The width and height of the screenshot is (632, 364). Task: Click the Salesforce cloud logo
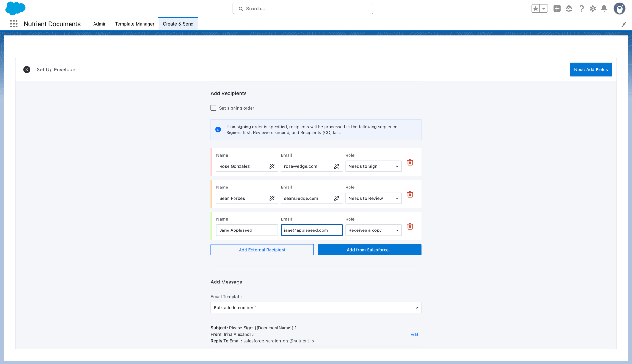click(x=15, y=8)
